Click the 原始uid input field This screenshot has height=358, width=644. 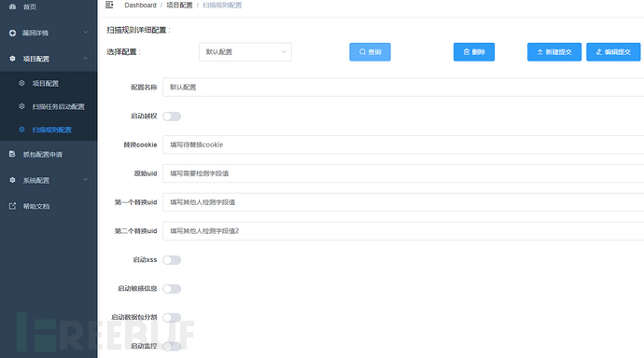click(403, 173)
